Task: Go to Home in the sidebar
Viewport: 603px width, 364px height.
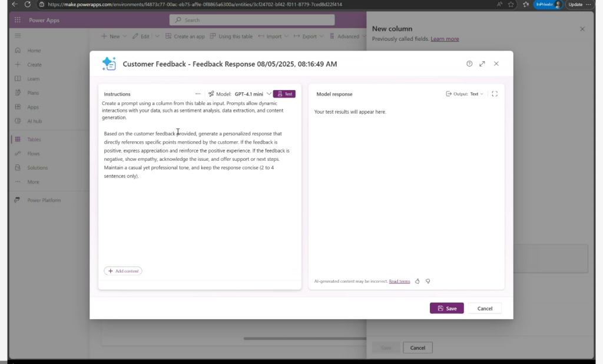Action: pos(34,51)
